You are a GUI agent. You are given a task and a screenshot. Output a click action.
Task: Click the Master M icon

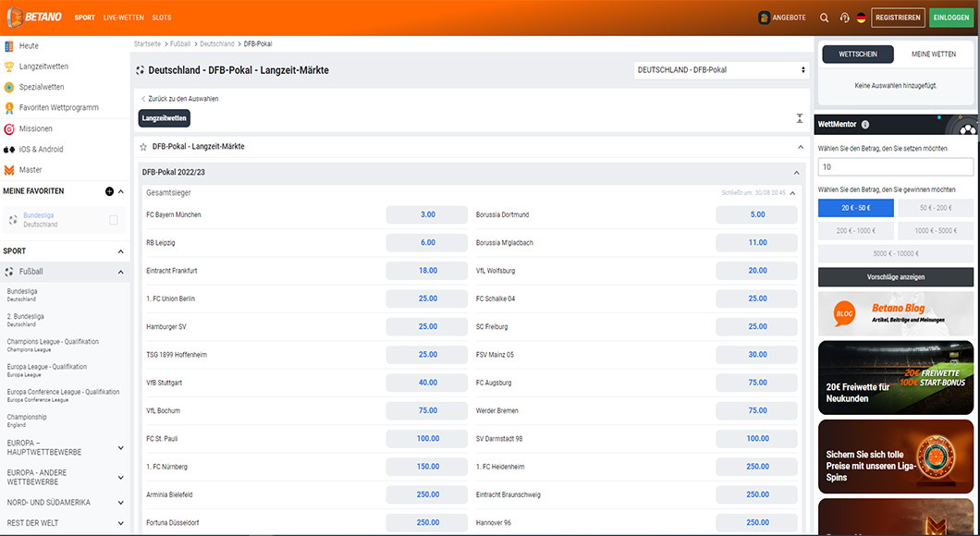coord(8,170)
